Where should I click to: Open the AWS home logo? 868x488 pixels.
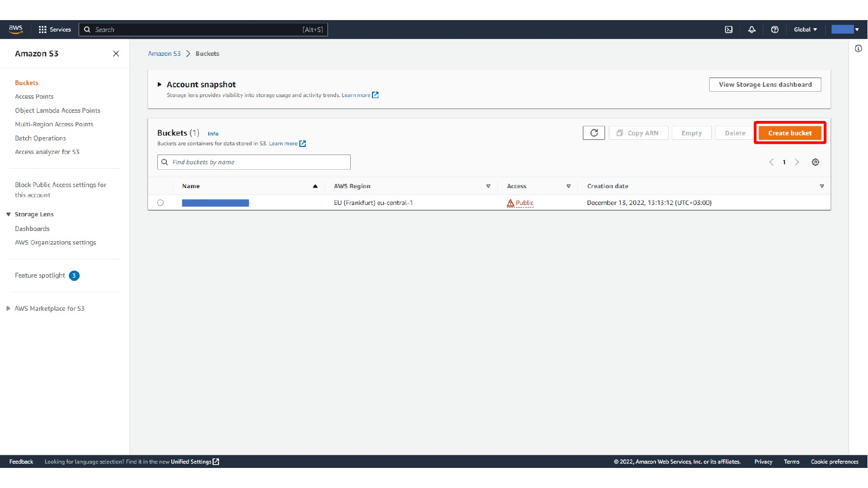[16, 29]
